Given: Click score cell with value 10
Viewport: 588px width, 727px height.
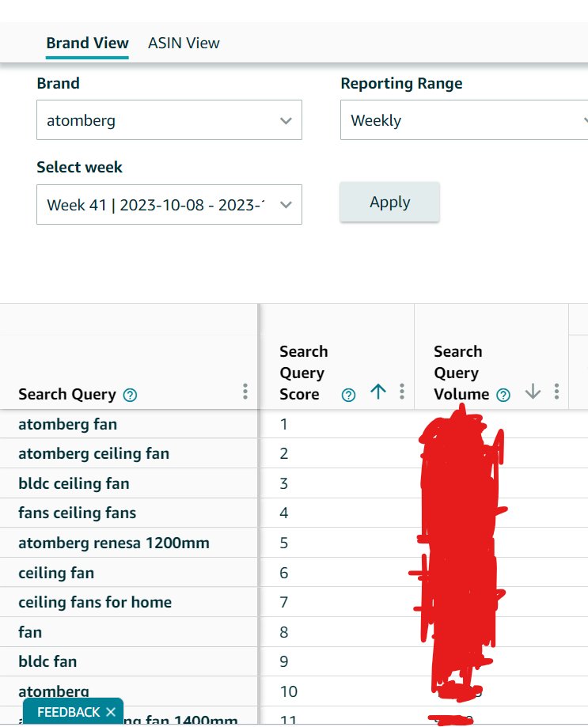Looking at the screenshot, I should 337,691.
